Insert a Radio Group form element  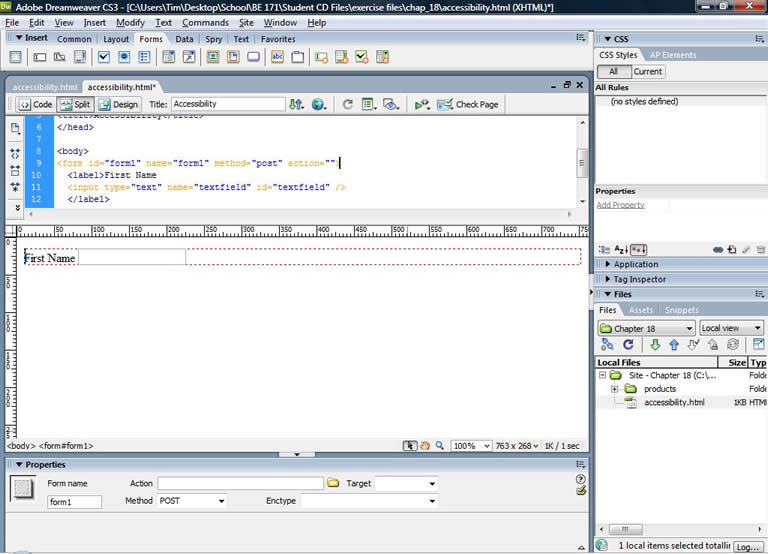144,57
